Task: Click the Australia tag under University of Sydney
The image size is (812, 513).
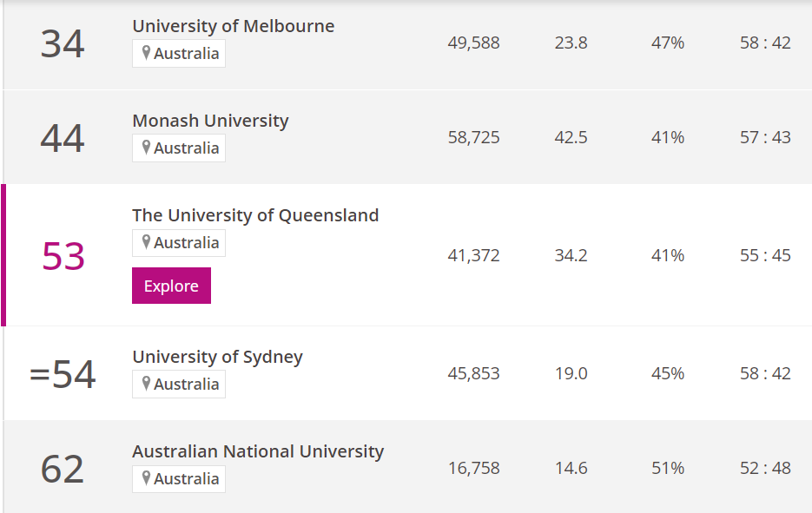Action: pyautogui.click(x=186, y=384)
